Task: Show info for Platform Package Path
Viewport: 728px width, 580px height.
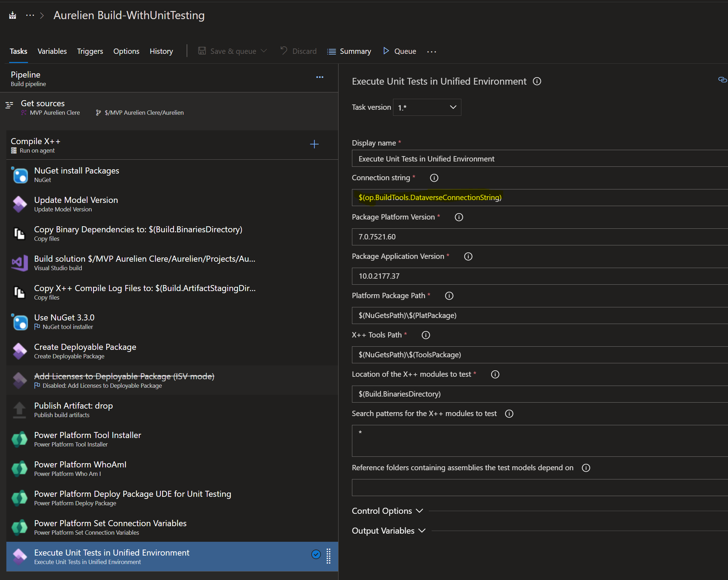Action: [x=449, y=296]
